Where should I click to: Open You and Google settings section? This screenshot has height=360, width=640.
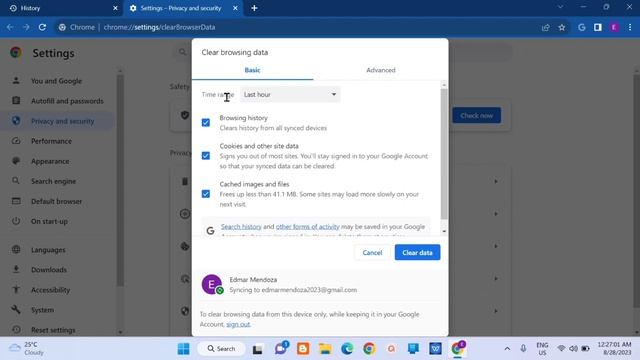pyautogui.click(x=56, y=81)
